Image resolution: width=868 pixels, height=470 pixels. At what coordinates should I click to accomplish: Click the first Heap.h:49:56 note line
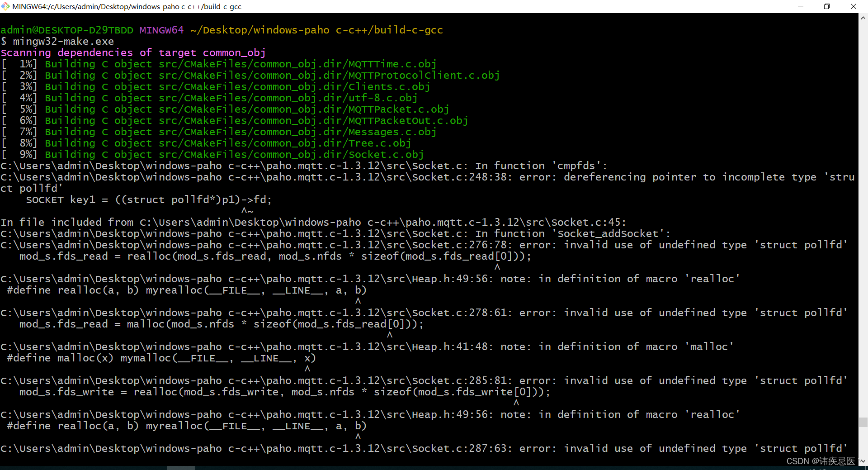(x=371, y=279)
